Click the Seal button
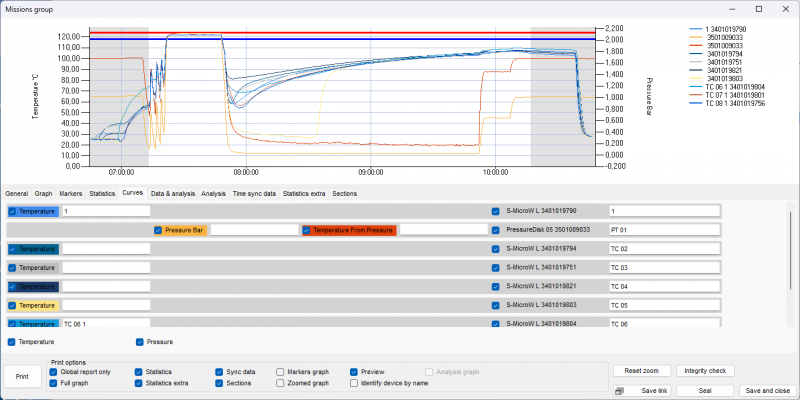 pos(706,390)
